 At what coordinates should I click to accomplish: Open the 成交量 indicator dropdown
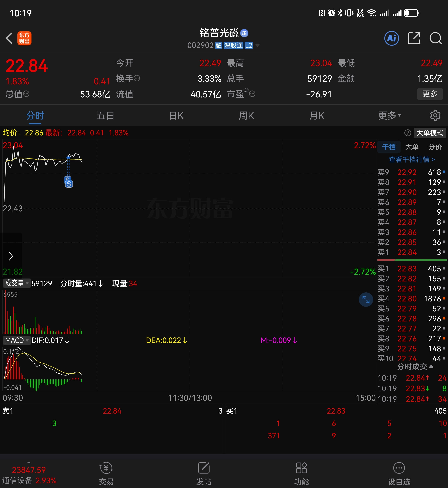[16, 283]
